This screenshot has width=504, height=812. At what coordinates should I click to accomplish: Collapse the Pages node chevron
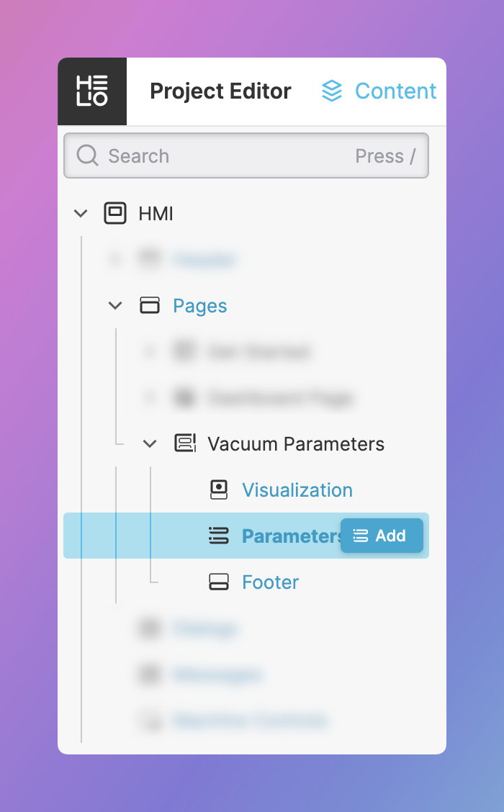tap(115, 306)
